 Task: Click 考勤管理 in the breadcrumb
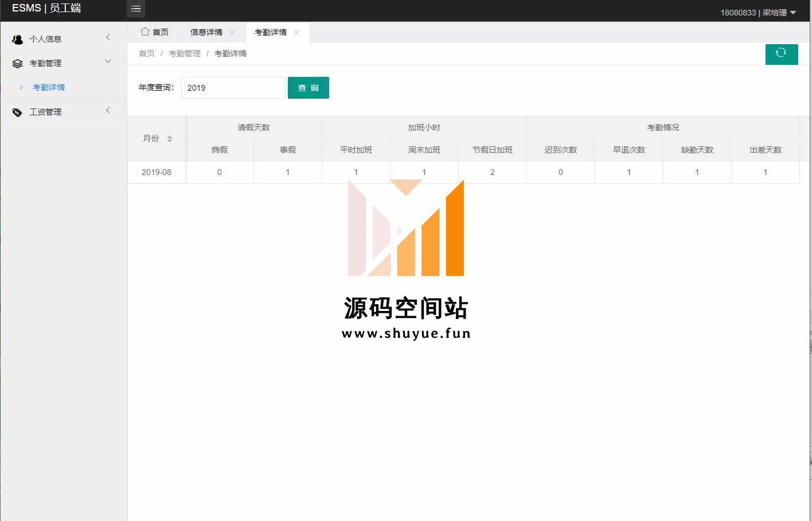[185, 53]
